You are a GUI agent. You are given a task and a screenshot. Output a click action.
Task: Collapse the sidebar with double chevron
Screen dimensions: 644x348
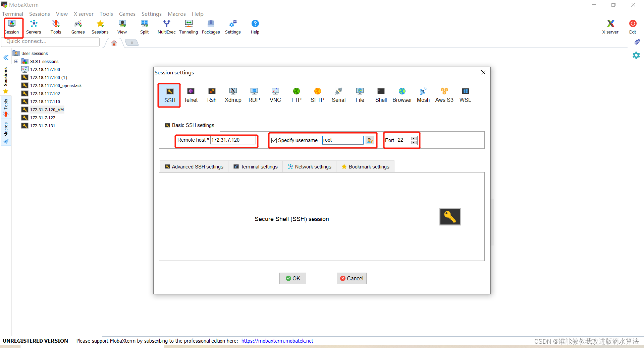pos(6,58)
